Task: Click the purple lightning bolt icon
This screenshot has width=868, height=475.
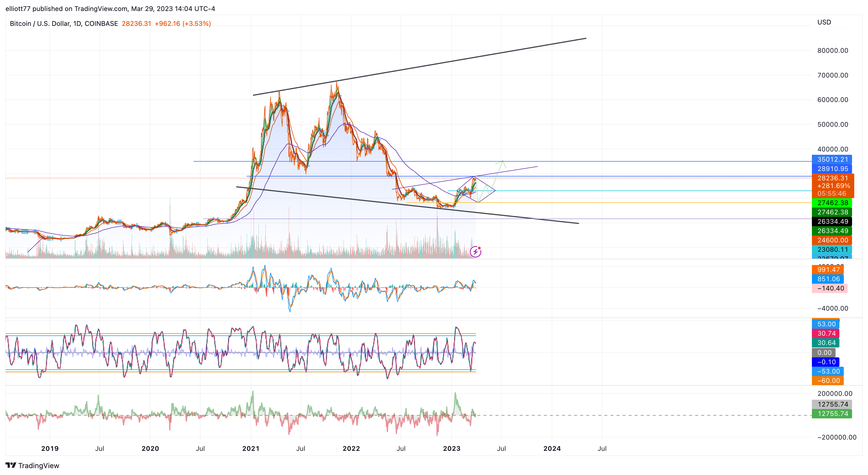Action: pos(475,251)
